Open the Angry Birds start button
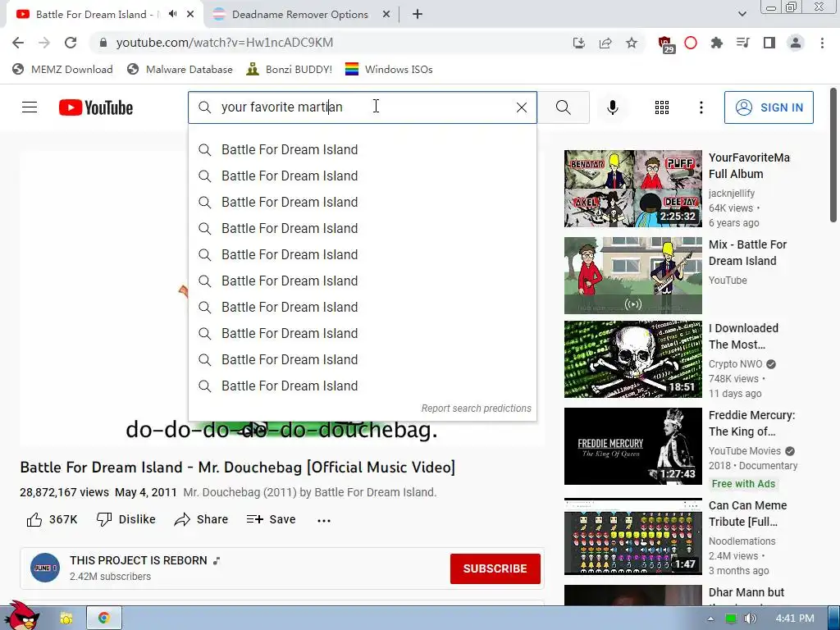This screenshot has height=630, width=840. pos(22,616)
